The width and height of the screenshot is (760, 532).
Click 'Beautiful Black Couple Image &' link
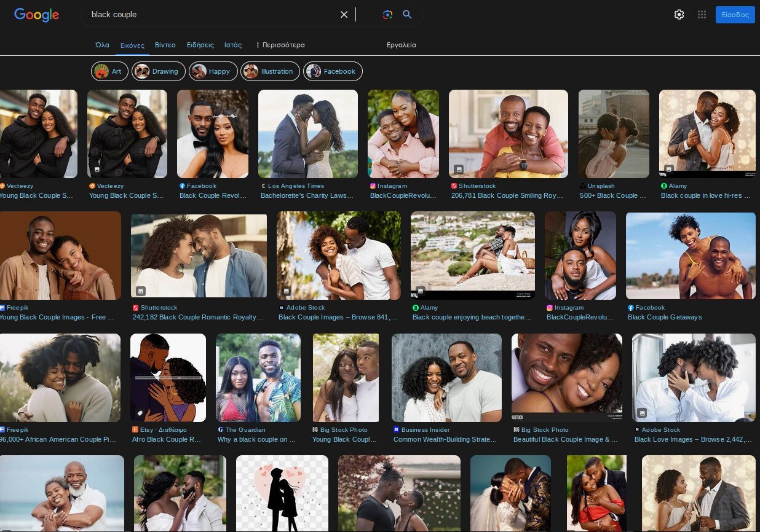click(565, 439)
